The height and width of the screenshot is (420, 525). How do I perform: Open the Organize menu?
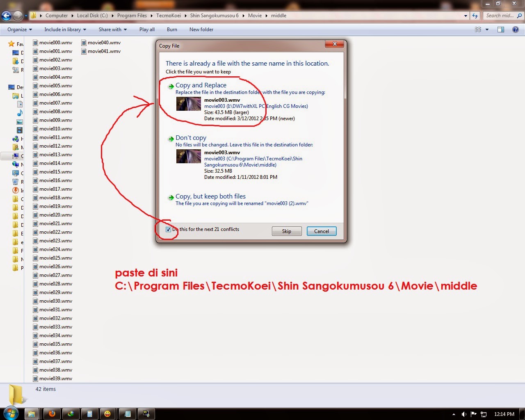click(x=20, y=30)
